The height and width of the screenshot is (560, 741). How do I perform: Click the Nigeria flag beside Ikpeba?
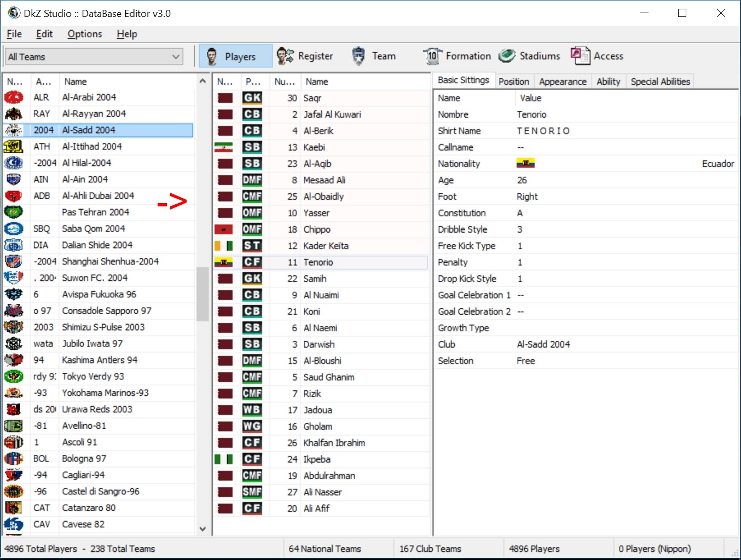[224, 459]
